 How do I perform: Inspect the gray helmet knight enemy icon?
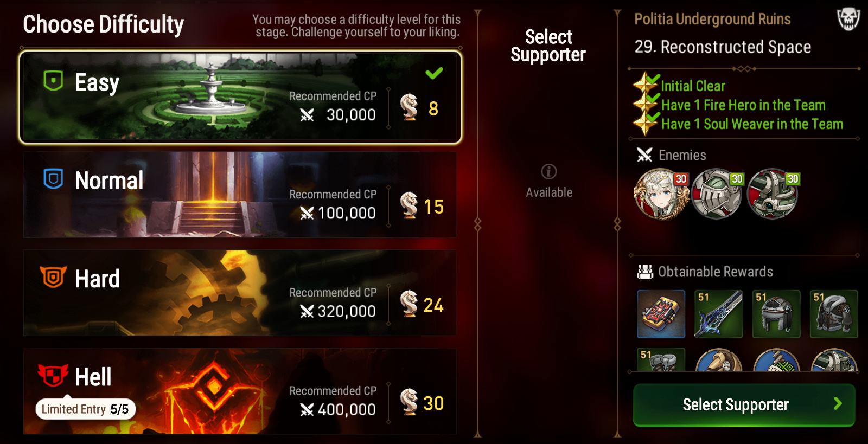coord(717,194)
